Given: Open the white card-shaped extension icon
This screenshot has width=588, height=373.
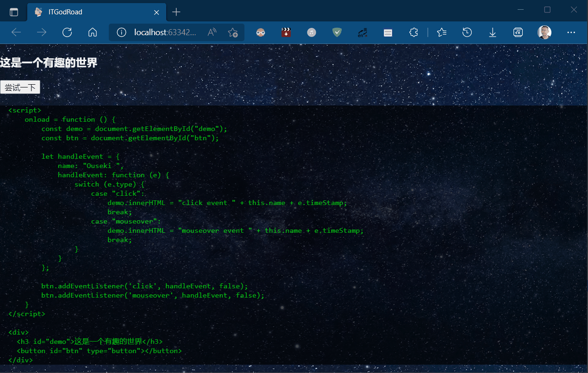Looking at the screenshot, I should [x=388, y=32].
